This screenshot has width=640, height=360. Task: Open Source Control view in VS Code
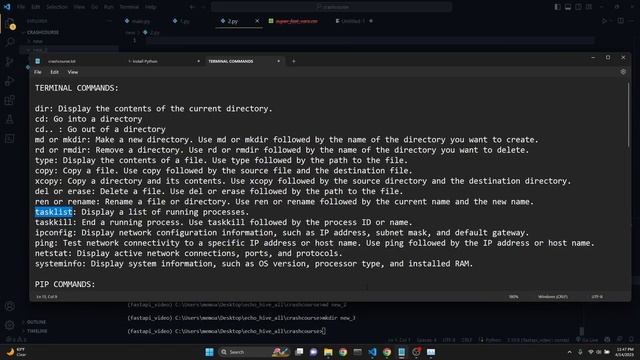click(10, 62)
